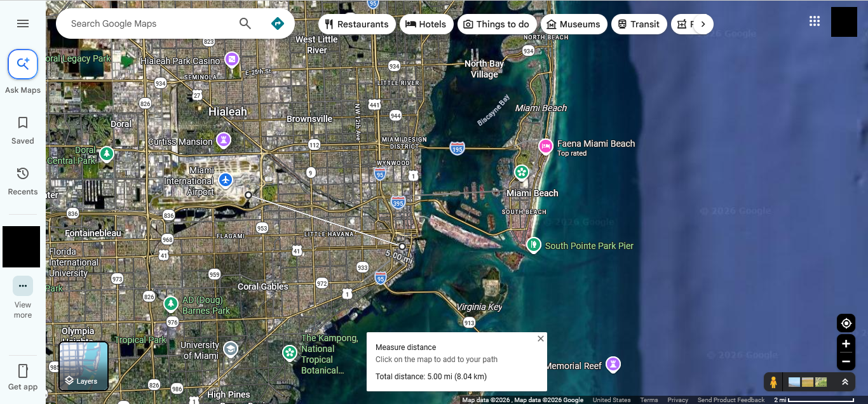This screenshot has height=404, width=868.
Task: Select the Street View pegman
Action: pos(773,382)
